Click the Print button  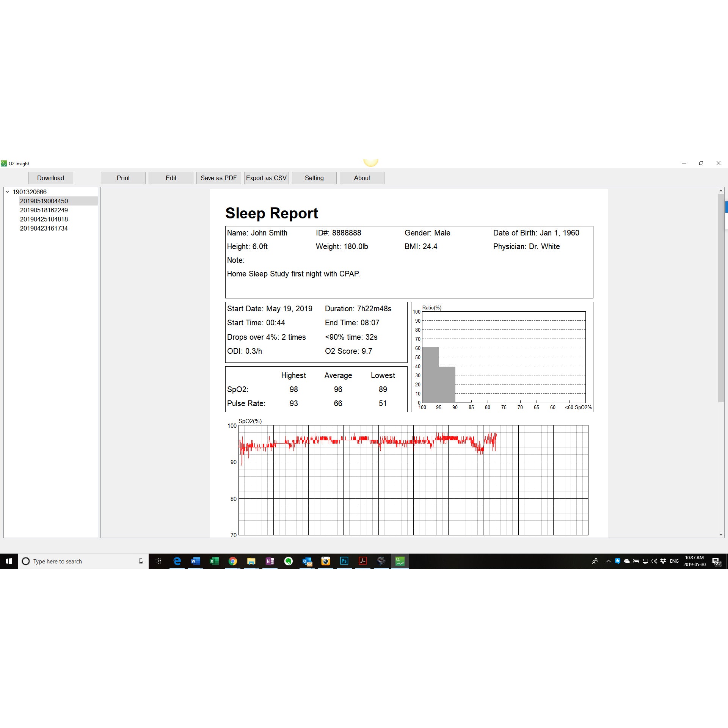(x=123, y=177)
